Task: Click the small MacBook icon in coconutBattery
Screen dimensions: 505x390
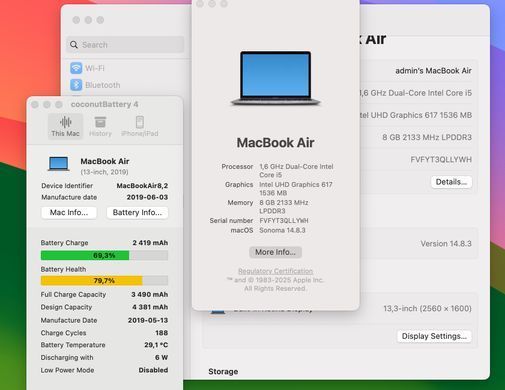Action: 59,164
